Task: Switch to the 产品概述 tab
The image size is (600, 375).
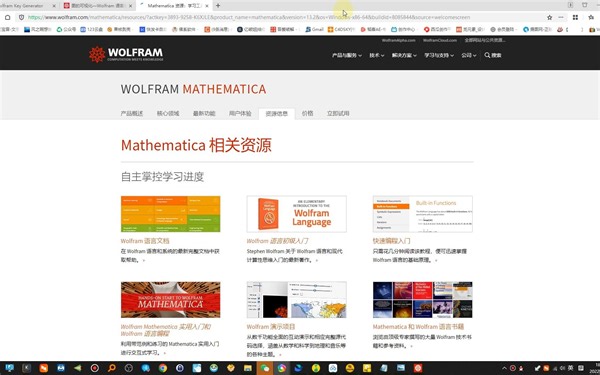Action: pyautogui.click(x=132, y=113)
